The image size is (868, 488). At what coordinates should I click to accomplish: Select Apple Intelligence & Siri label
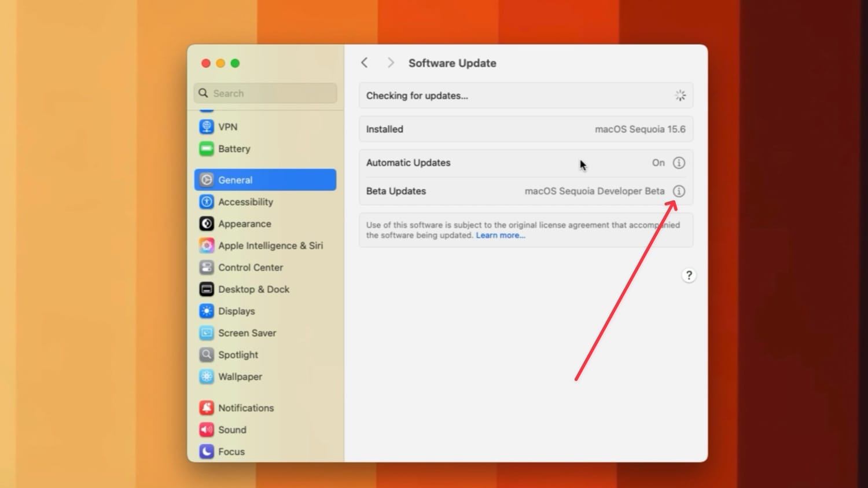click(x=271, y=245)
